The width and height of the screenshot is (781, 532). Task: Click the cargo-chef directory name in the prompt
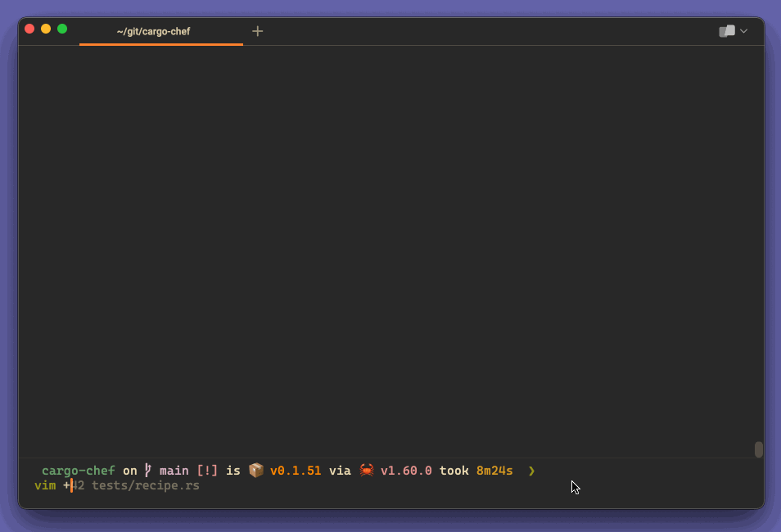[x=78, y=471]
